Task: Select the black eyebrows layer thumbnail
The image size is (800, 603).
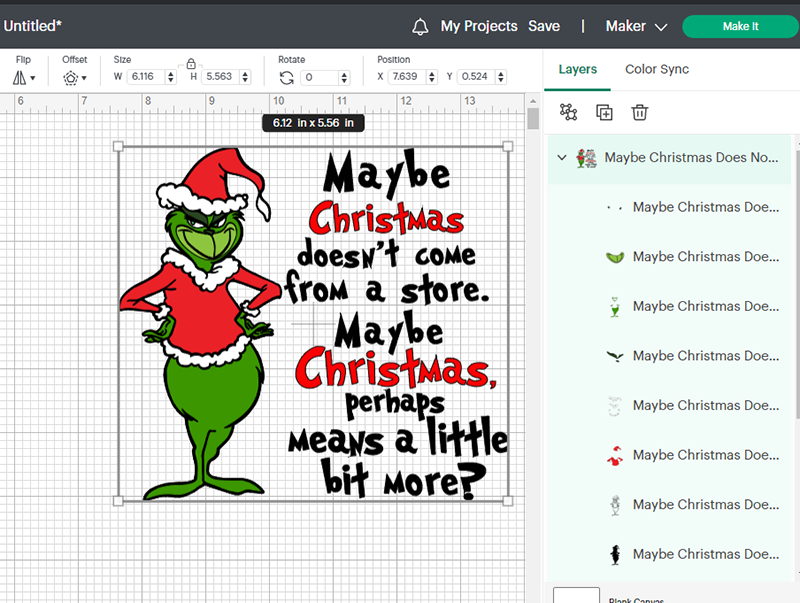Action: click(x=615, y=356)
